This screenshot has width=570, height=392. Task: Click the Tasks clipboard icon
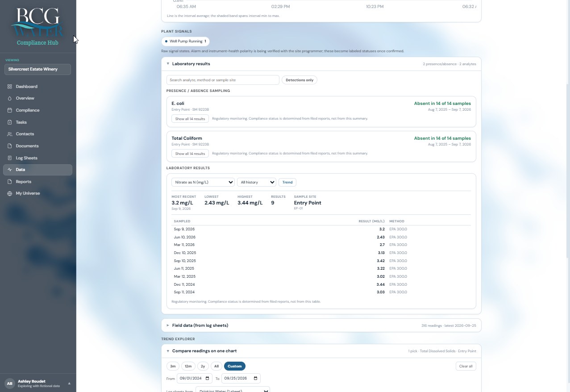[10, 122]
